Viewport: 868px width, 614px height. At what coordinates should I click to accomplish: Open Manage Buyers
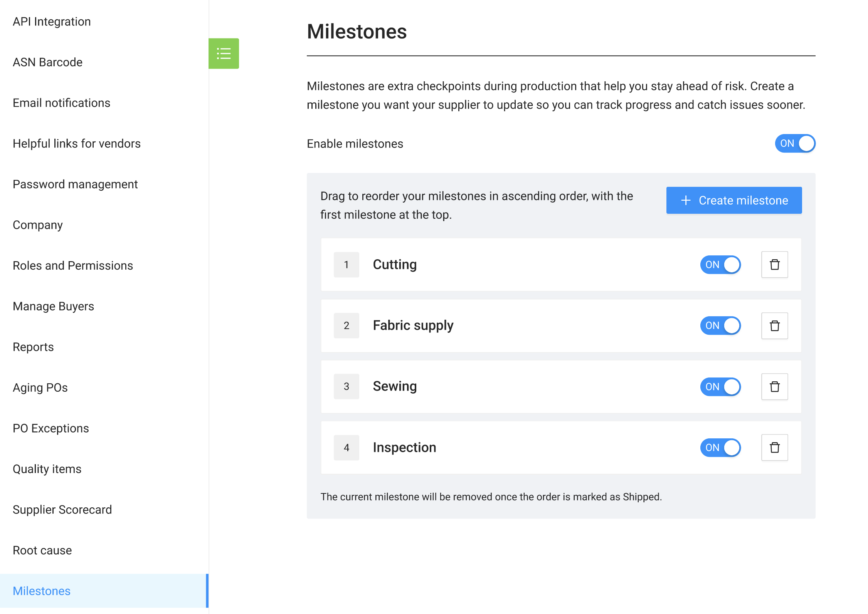[x=54, y=306]
